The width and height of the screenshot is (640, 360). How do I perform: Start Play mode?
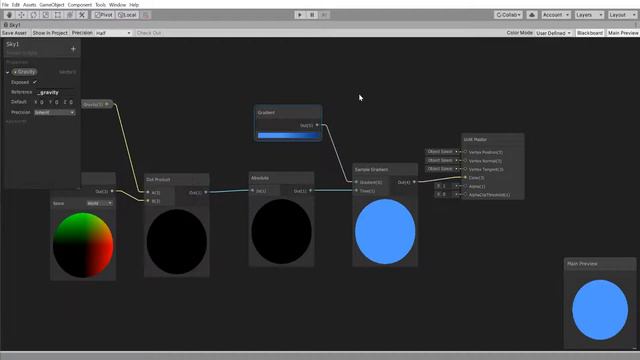click(x=300, y=15)
